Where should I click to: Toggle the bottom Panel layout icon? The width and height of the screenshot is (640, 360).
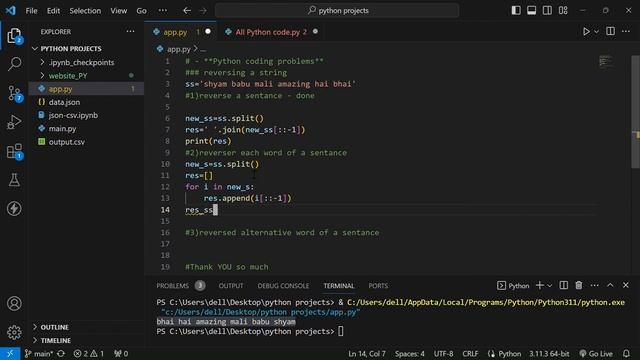coord(531,11)
